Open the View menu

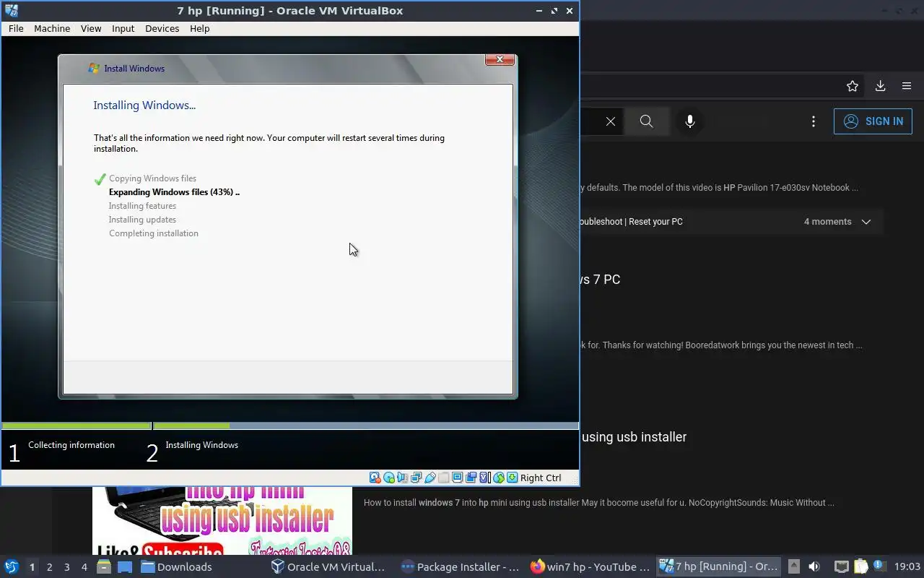coord(91,28)
